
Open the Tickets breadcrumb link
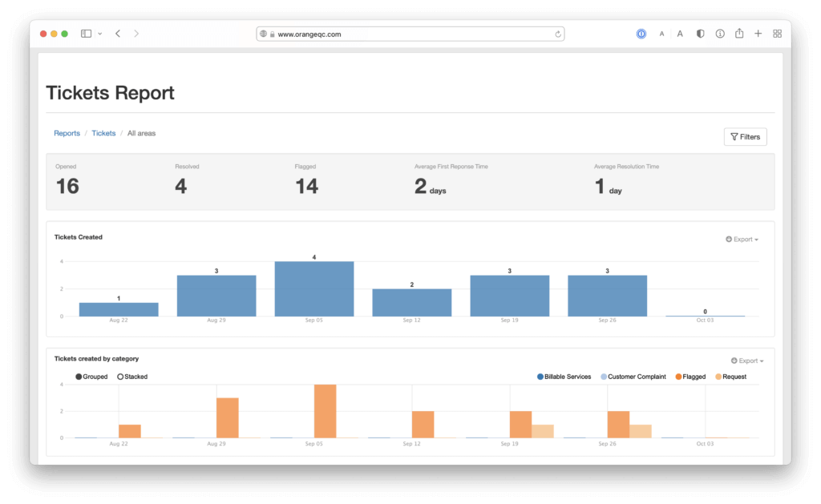coord(103,133)
